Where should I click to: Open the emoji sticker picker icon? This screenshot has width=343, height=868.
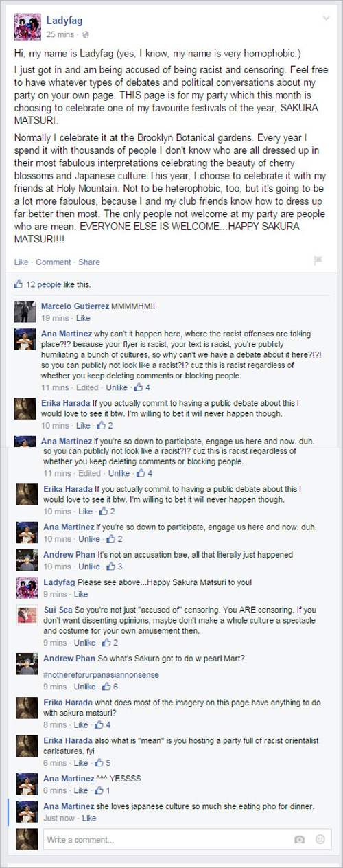tap(320, 839)
